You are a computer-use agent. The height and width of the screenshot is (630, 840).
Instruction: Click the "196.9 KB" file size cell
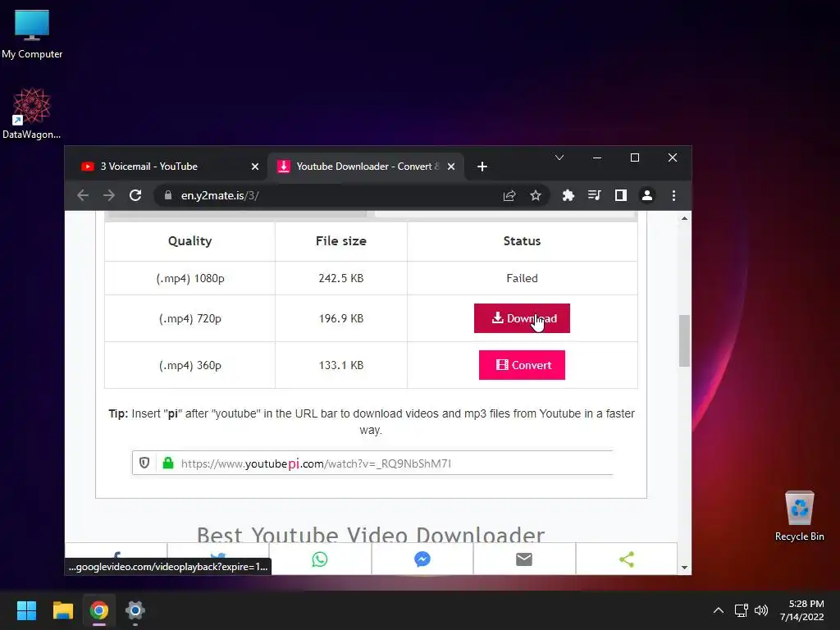341,318
